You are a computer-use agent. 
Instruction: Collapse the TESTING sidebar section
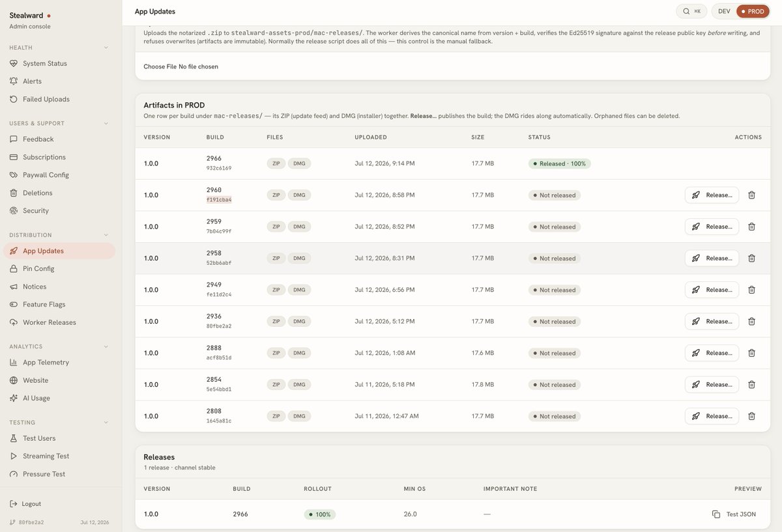[x=106, y=423]
